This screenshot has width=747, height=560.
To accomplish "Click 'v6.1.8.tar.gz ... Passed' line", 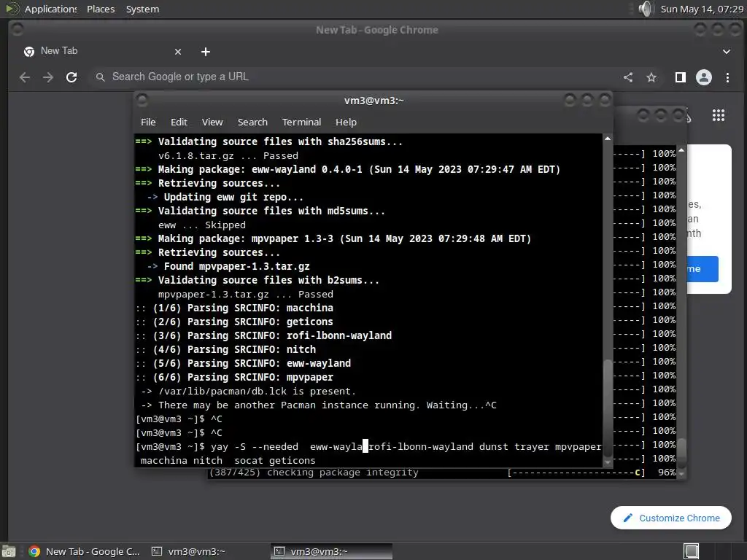I will [228, 156].
